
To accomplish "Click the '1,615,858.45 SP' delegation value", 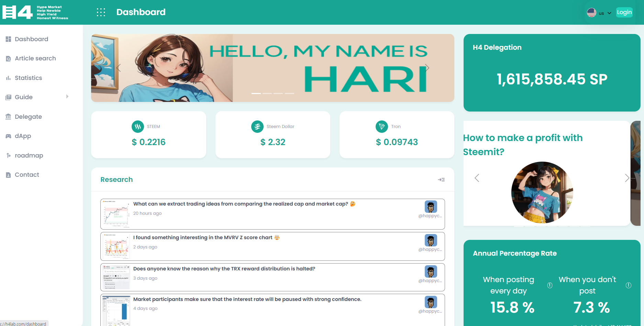I will pos(552,79).
